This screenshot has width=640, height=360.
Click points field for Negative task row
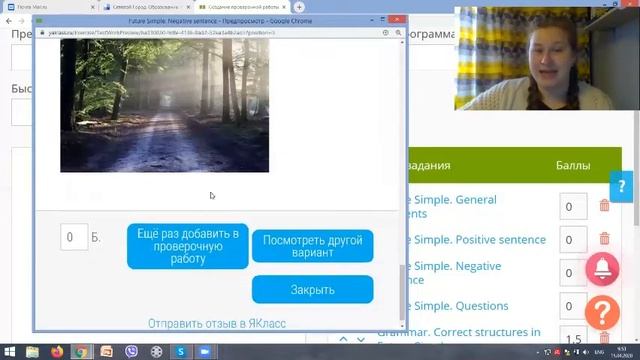(573, 273)
